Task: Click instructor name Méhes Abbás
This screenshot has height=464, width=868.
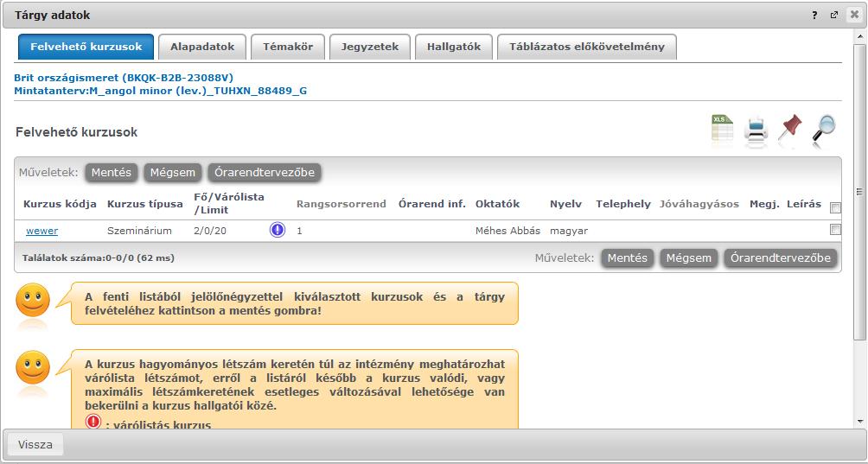Action: [507, 231]
